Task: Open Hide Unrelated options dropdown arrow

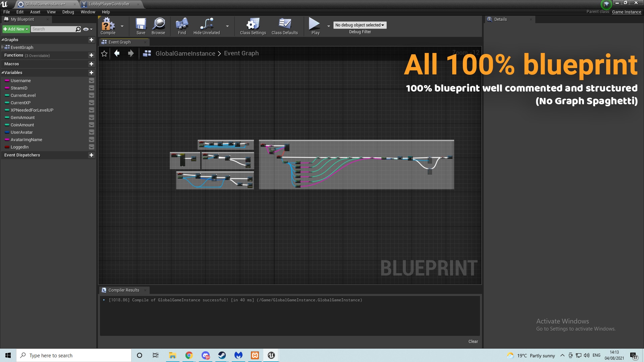Action: coord(227,26)
